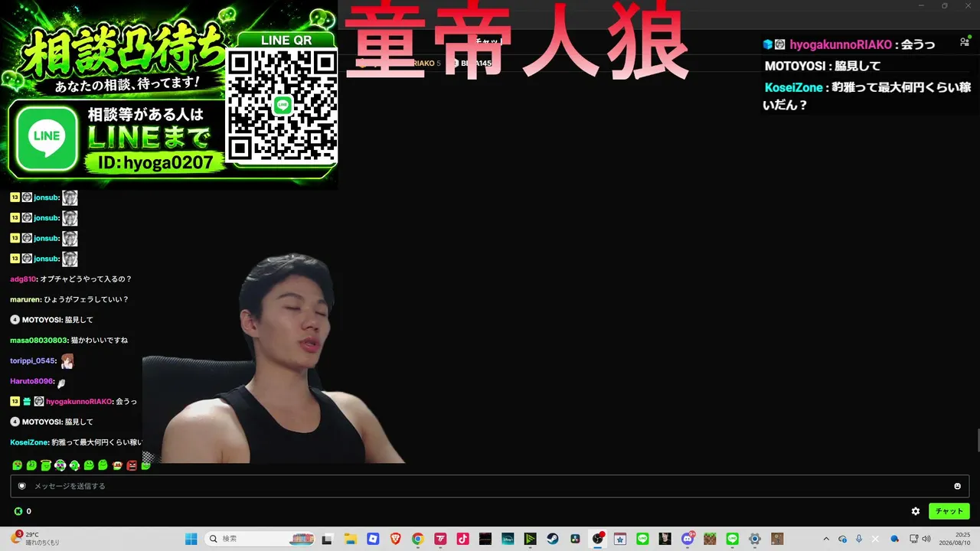The height and width of the screenshot is (551, 980).
Task: Click the message input field
Action: 490,486
